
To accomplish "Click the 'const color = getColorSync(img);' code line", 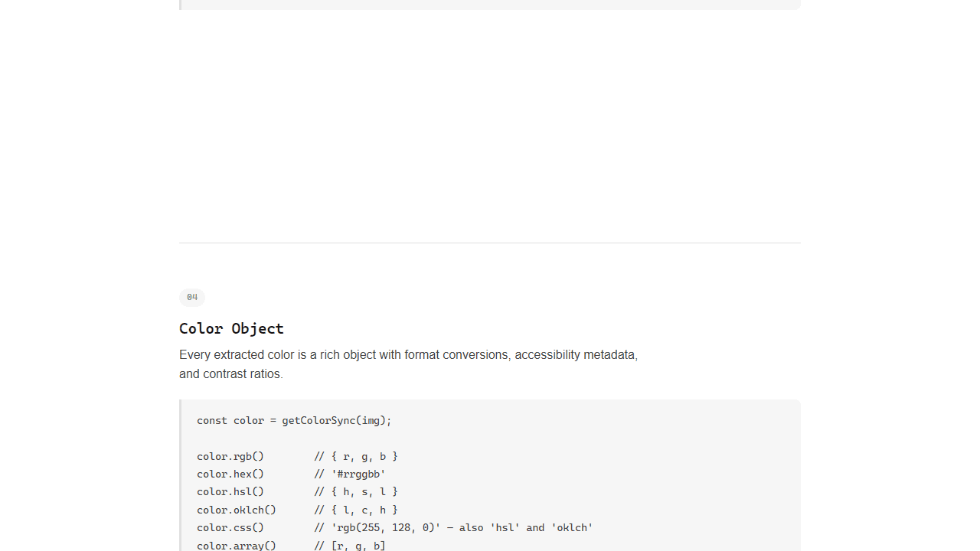I will coord(294,420).
